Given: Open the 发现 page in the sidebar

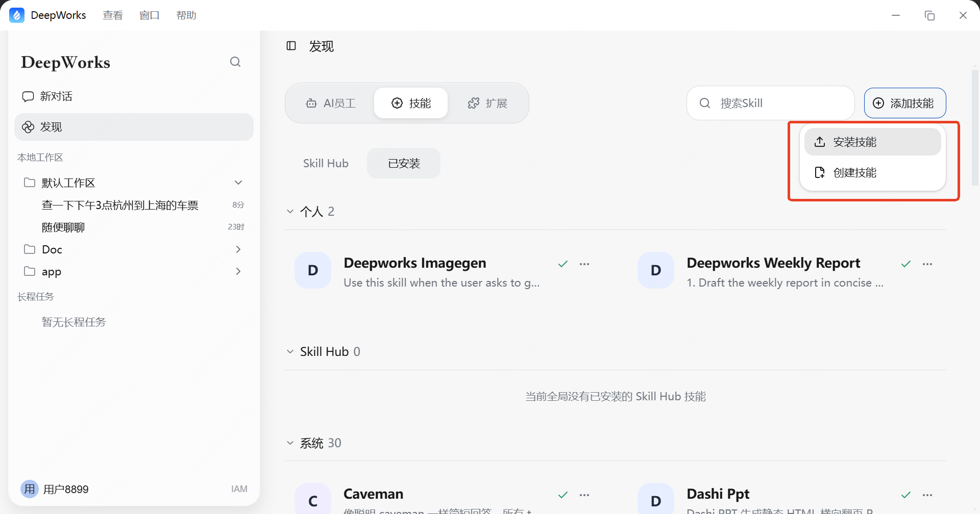Looking at the screenshot, I should (x=134, y=127).
